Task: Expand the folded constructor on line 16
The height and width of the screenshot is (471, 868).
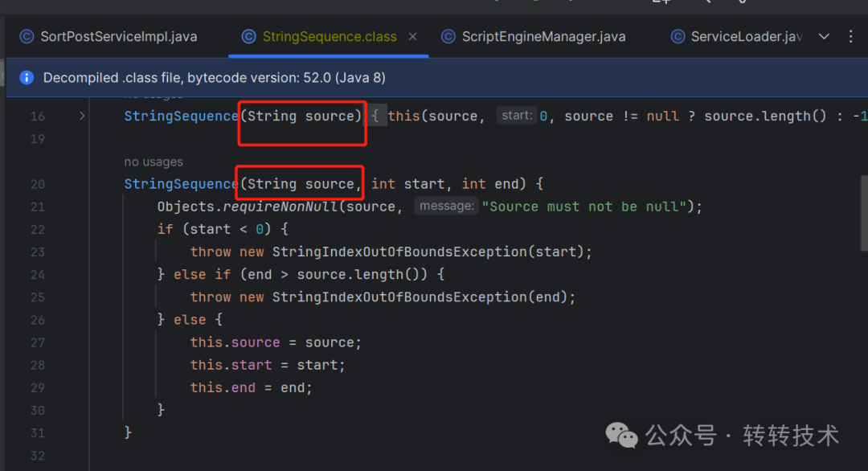Action: coord(82,116)
